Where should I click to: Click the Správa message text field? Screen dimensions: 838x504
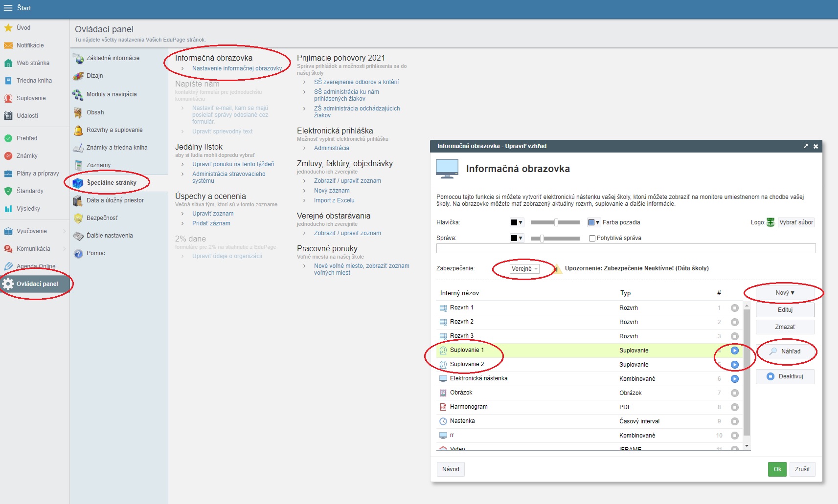[x=626, y=248]
